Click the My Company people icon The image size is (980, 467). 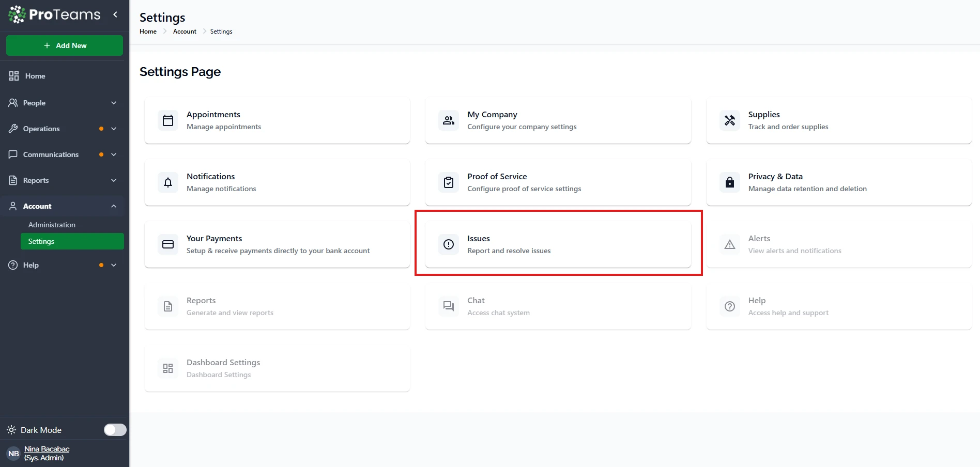coord(449,120)
